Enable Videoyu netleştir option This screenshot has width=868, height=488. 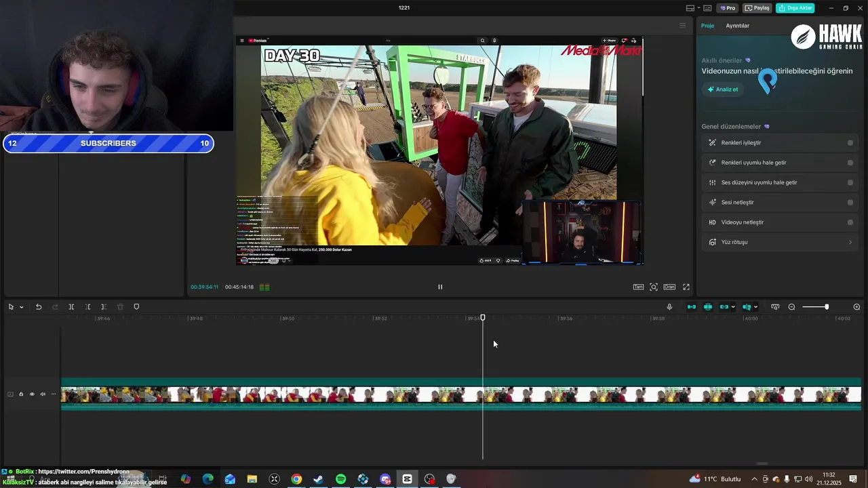(850, 222)
